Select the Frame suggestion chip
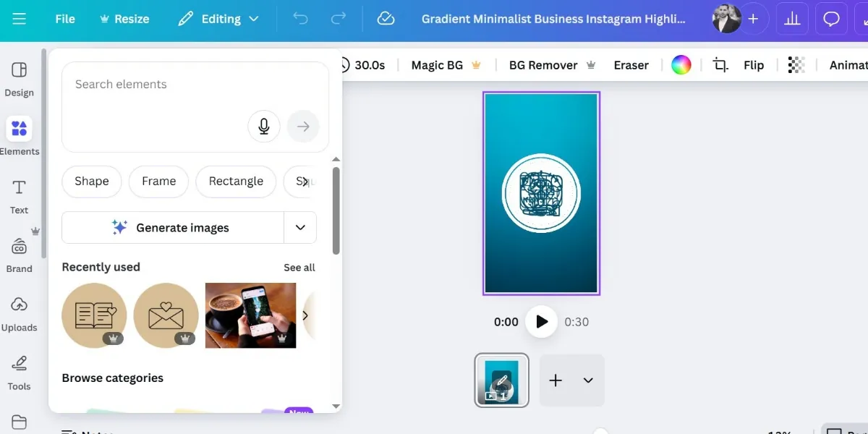This screenshot has width=868, height=434. click(x=159, y=181)
